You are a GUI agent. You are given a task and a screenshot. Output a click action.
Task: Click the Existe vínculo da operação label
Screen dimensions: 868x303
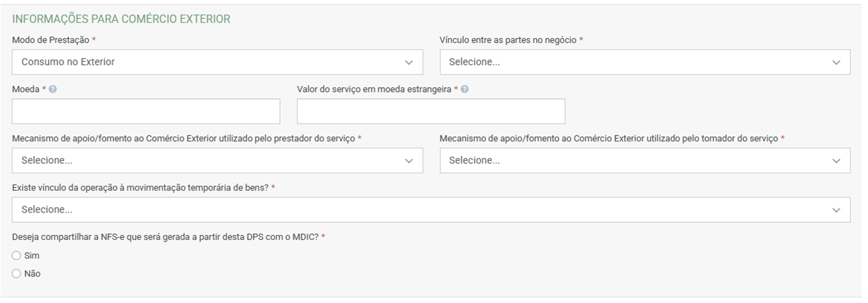tap(140, 188)
